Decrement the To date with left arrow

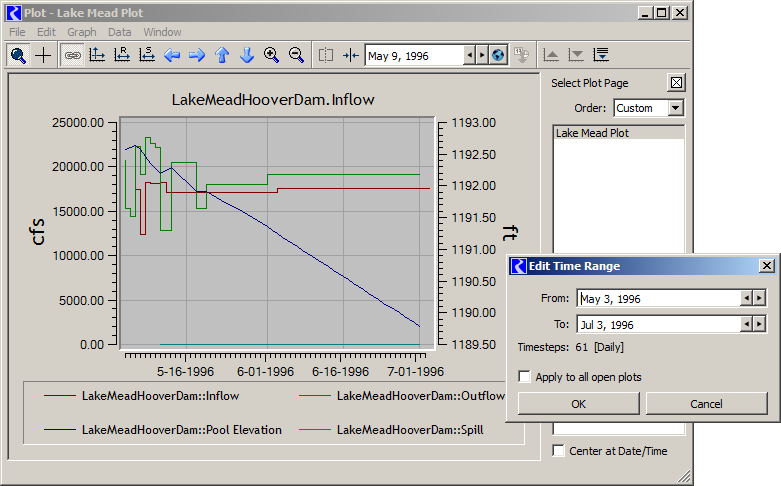(746, 324)
